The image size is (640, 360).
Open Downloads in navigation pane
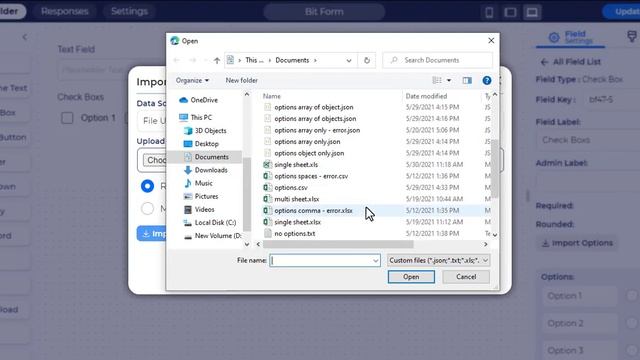(x=206, y=170)
